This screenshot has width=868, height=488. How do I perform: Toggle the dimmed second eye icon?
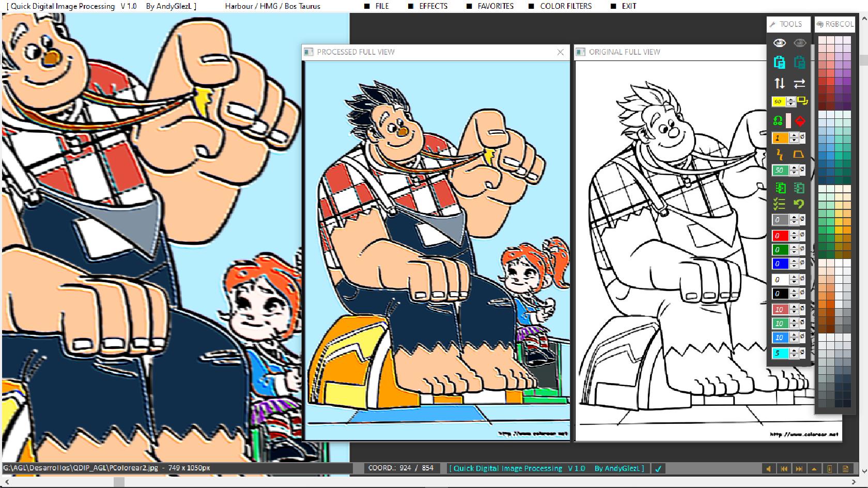tap(800, 43)
